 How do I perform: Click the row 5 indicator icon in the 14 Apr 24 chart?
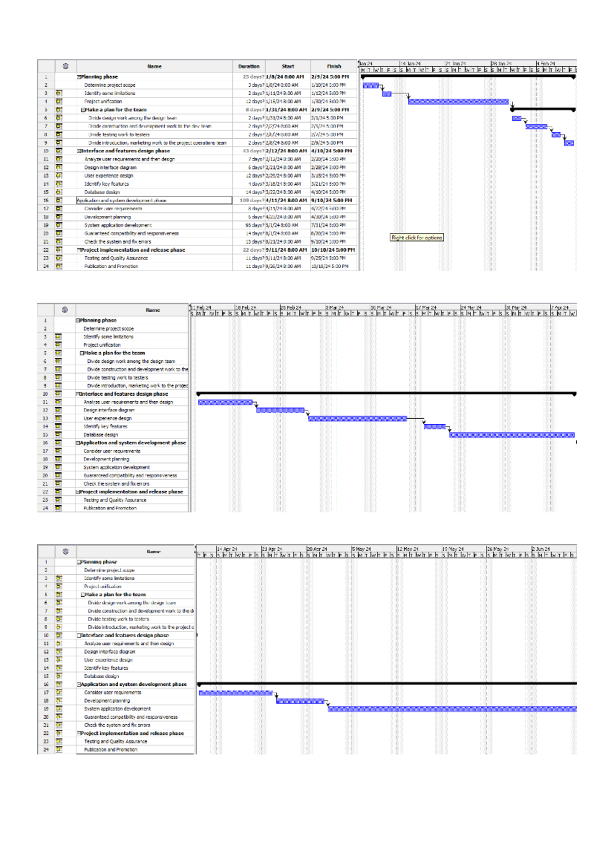click(x=58, y=595)
